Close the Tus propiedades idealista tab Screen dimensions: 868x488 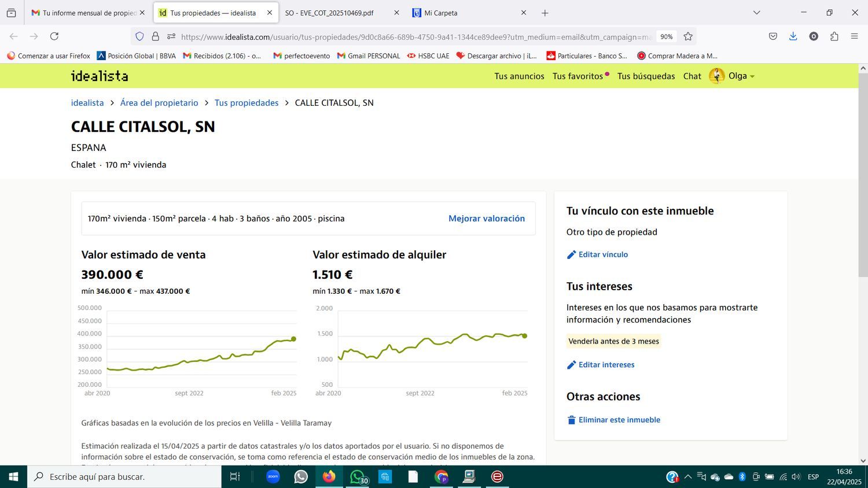[x=270, y=13]
